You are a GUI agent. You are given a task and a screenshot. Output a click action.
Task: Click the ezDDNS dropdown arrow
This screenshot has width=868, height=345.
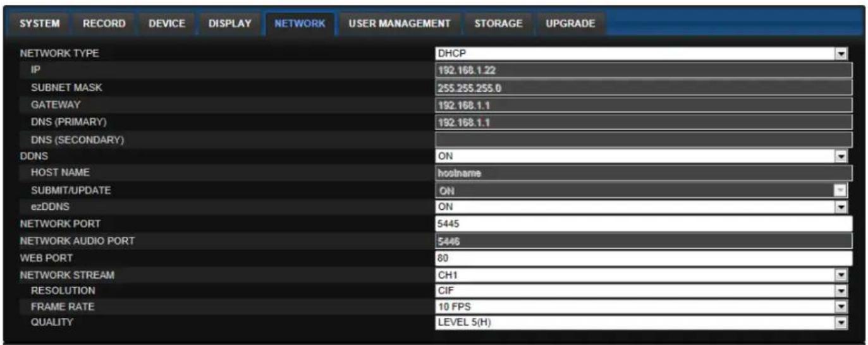[841, 207]
